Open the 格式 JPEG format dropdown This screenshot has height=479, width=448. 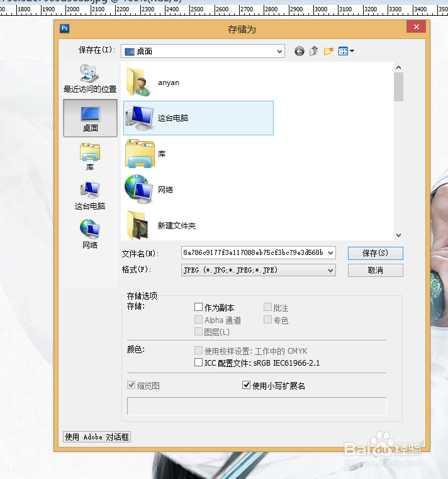[259, 270]
